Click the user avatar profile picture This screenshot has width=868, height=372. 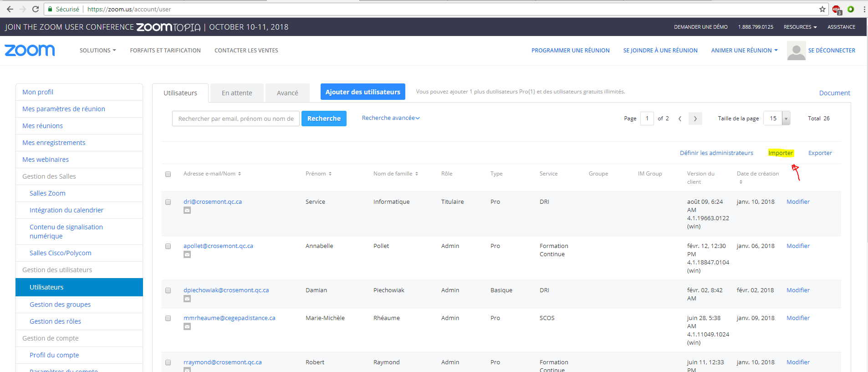(x=796, y=51)
